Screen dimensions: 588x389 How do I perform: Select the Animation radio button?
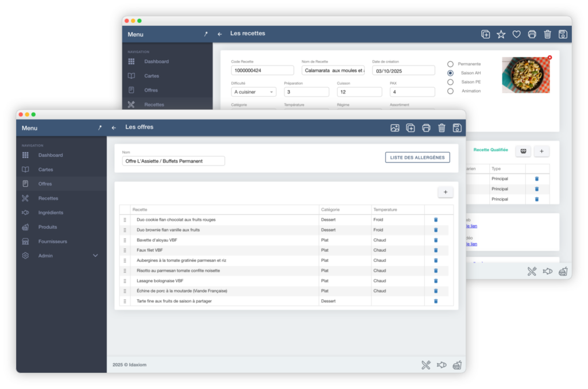pos(450,91)
